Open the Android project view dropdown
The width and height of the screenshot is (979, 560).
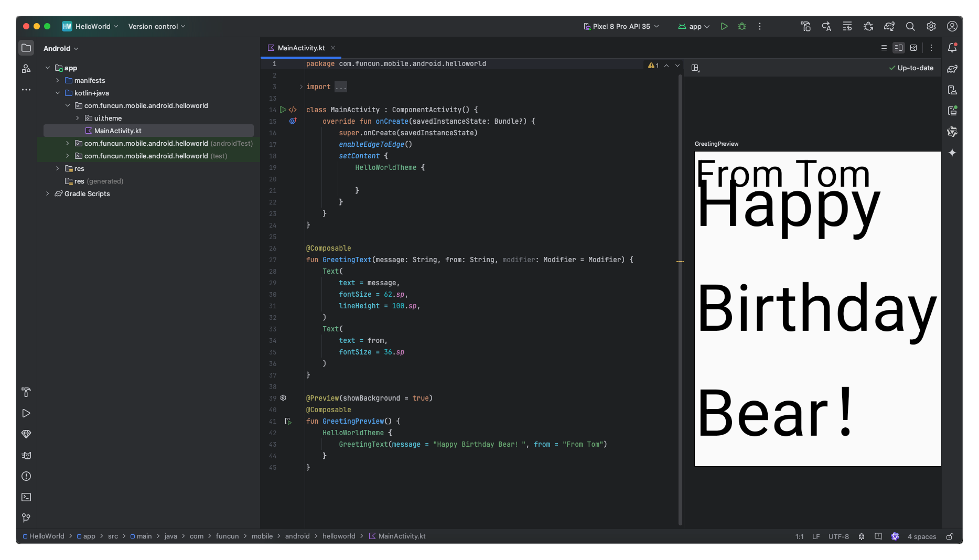[61, 48]
